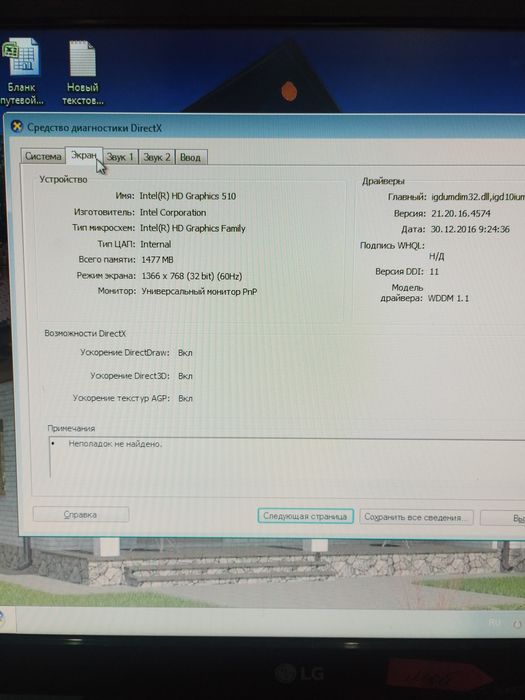The image size is (525, 700).
Task: Click the RU language indicator in taskbar
Action: tap(494, 622)
